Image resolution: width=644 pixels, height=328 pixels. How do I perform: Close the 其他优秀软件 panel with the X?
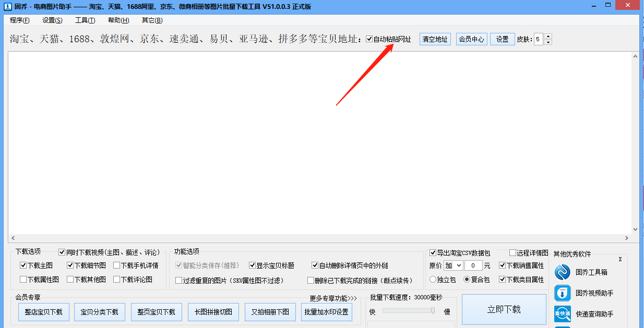point(620,259)
